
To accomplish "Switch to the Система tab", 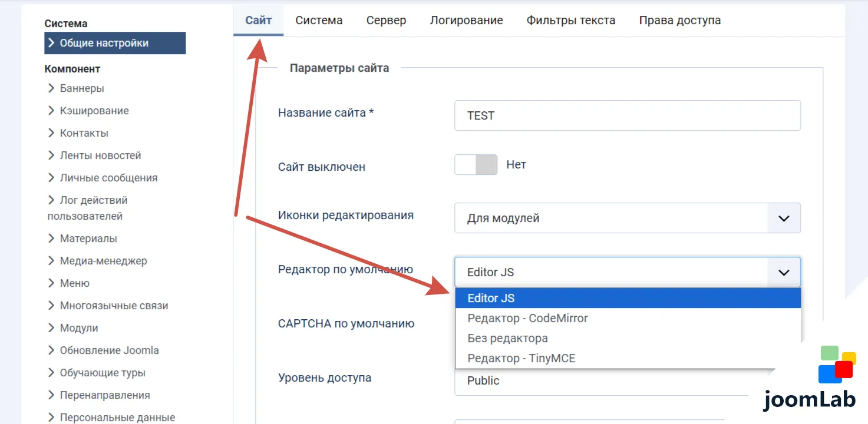I will point(319,20).
